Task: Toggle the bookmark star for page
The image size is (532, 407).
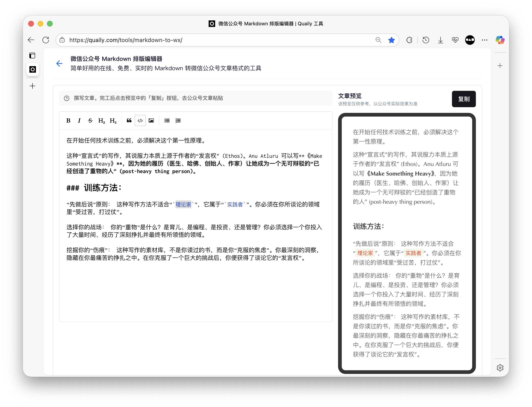Action: tap(391, 40)
